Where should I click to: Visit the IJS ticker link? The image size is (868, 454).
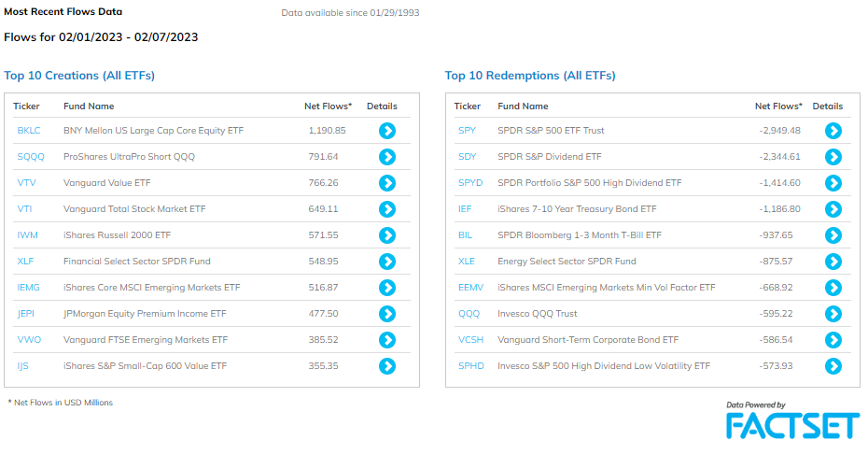[x=22, y=366]
